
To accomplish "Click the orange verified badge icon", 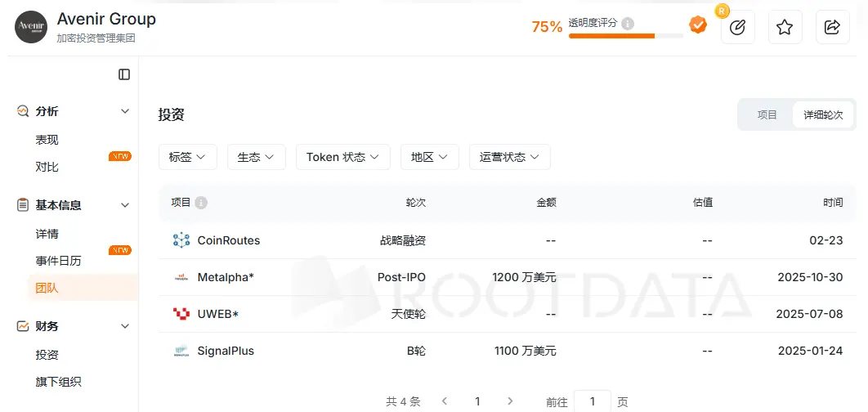I will [698, 25].
